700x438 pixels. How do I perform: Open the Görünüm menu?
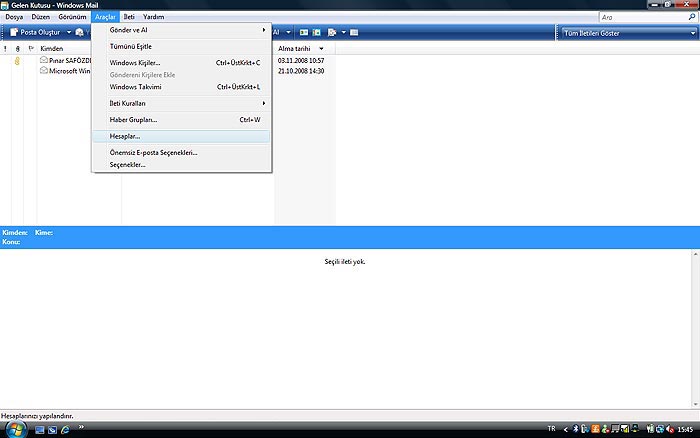72,17
